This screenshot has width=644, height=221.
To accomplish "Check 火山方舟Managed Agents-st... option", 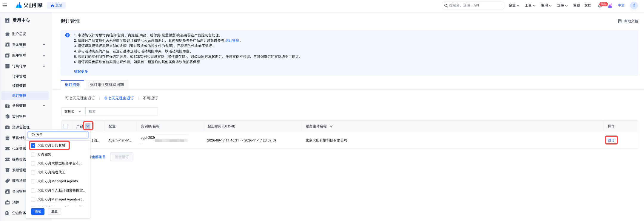I will pos(33,199).
